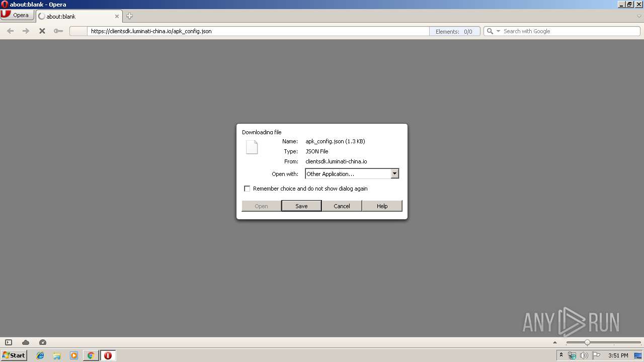Go back with the back arrow
The image size is (644, 362).
coord(10,31)
